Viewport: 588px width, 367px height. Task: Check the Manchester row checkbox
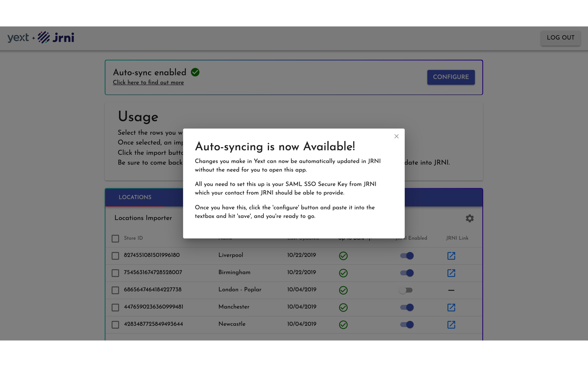(x=115, y=307)
